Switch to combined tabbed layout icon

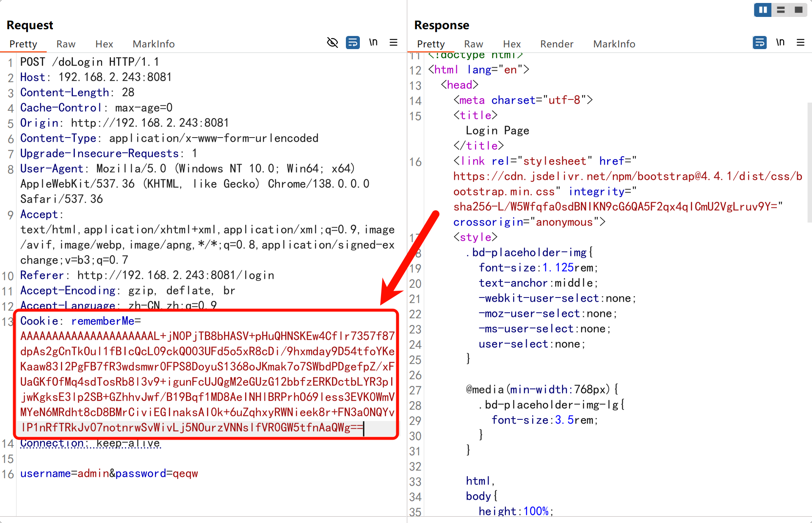point(798,10)
